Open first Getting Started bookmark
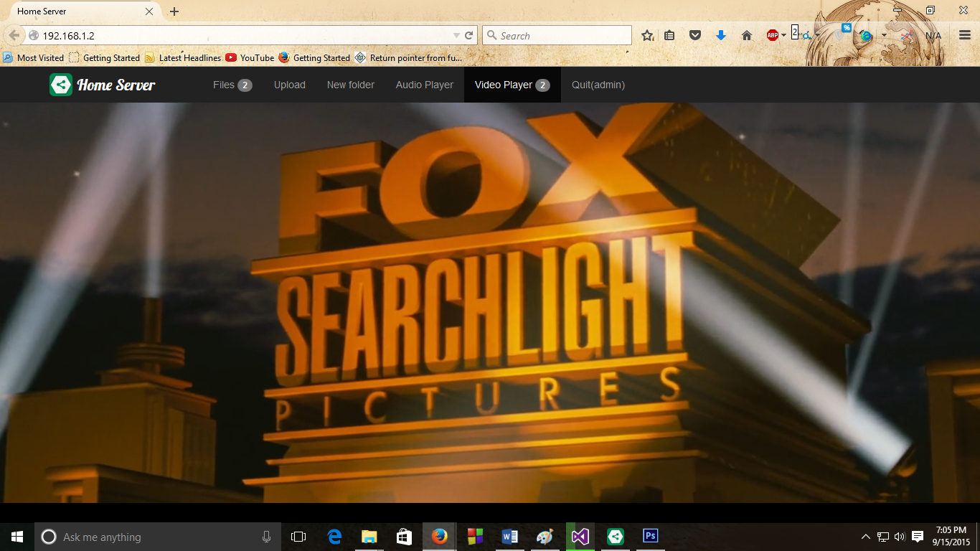 pos(105,57)
